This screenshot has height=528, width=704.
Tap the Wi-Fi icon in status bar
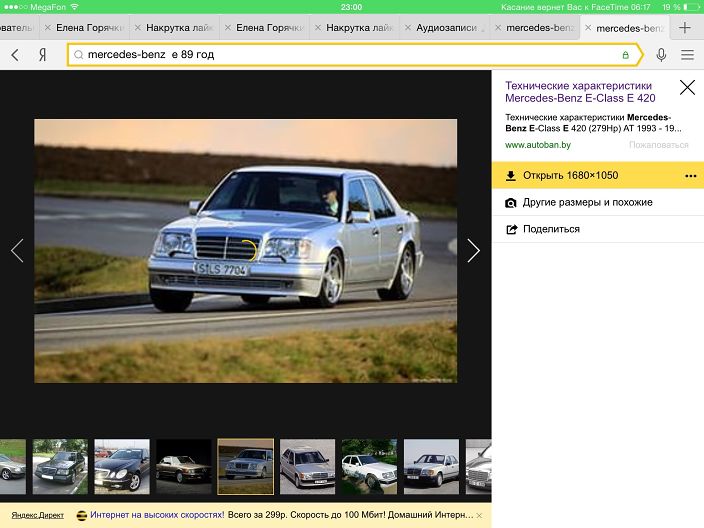point(75,7)
